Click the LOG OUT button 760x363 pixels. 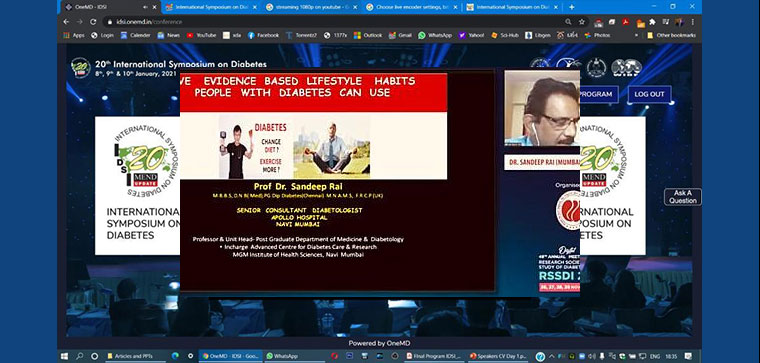649,94
